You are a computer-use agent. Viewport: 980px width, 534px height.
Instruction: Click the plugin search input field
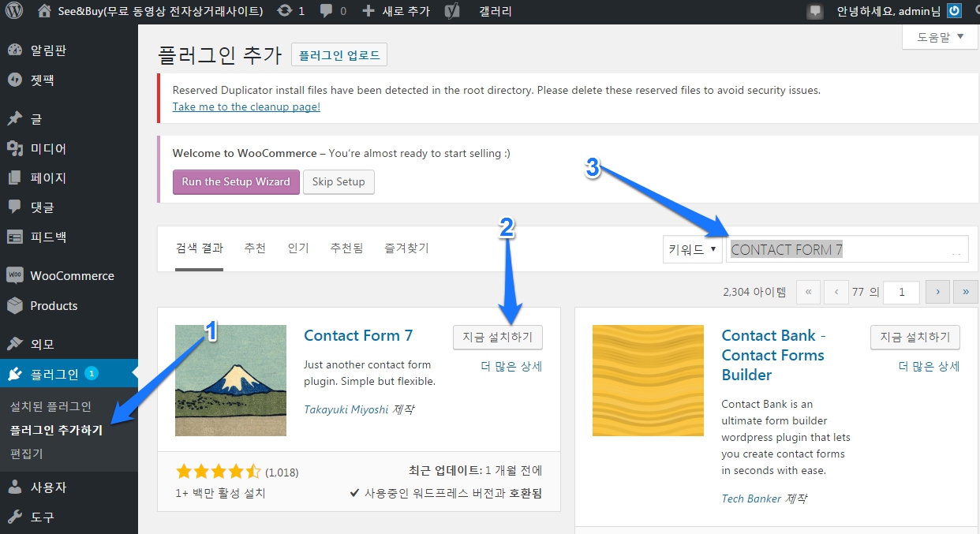pos(844,248)
